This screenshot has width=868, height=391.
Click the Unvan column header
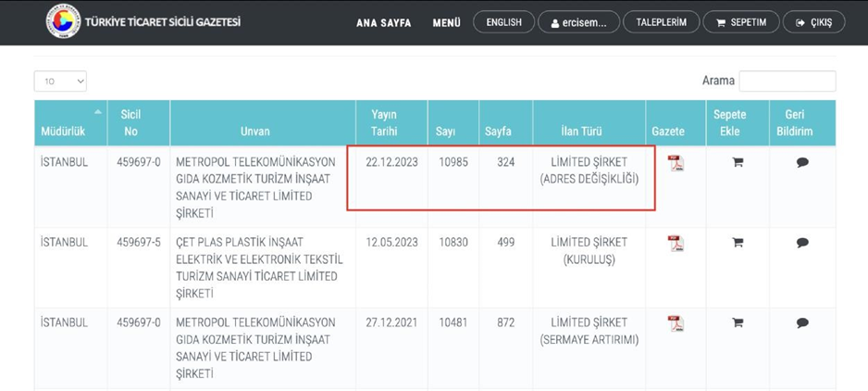point(263,123)
